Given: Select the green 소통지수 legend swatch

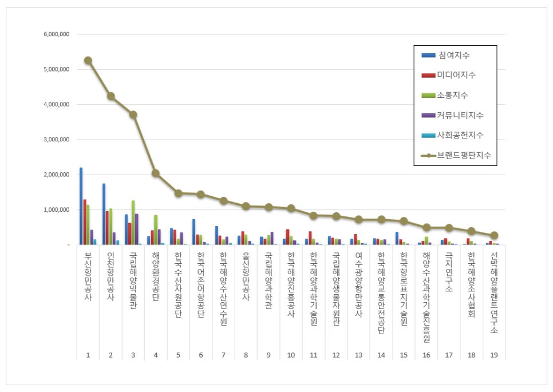Looking at the screenshot, I should click(x=428, y=96).
